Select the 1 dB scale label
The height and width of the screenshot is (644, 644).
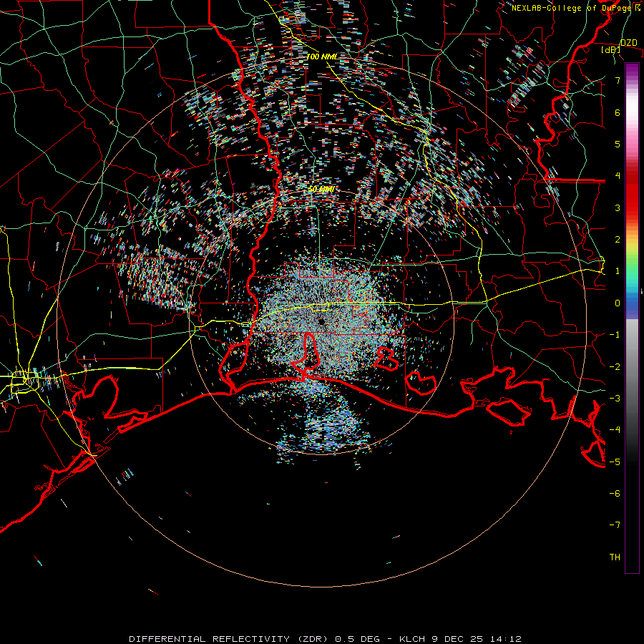pos(618,271)
